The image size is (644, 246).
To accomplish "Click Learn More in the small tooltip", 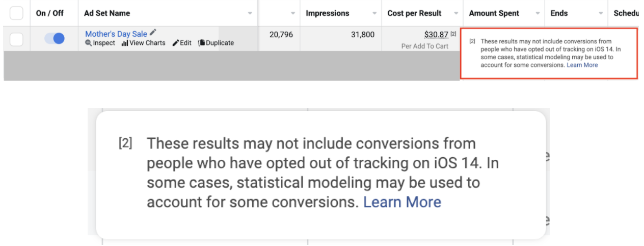I will tap(582, 65).
